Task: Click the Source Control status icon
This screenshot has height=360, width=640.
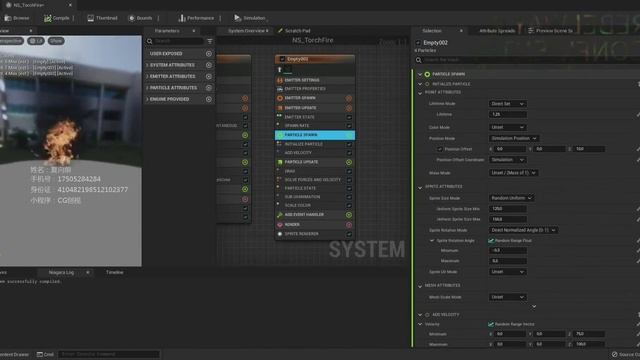Action: click(x=614, y=354)
